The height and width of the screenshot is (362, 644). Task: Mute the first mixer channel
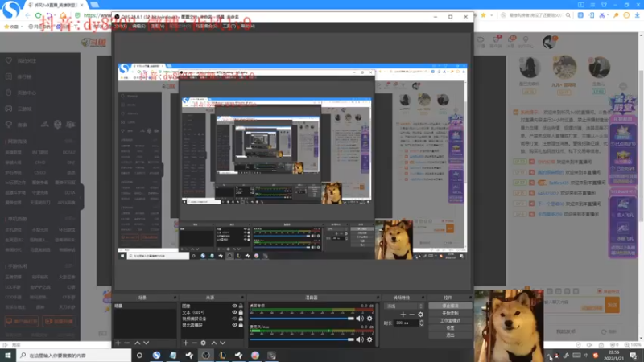pos(360,319)
